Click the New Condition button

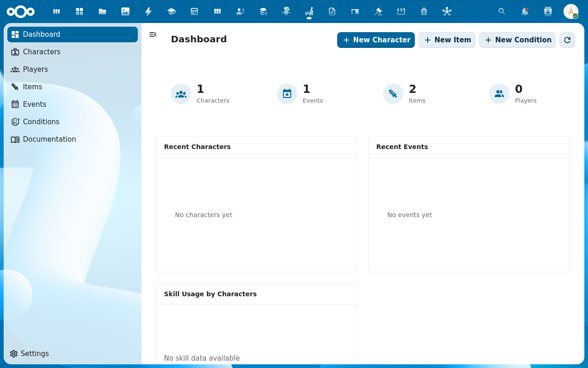point(517,40)
